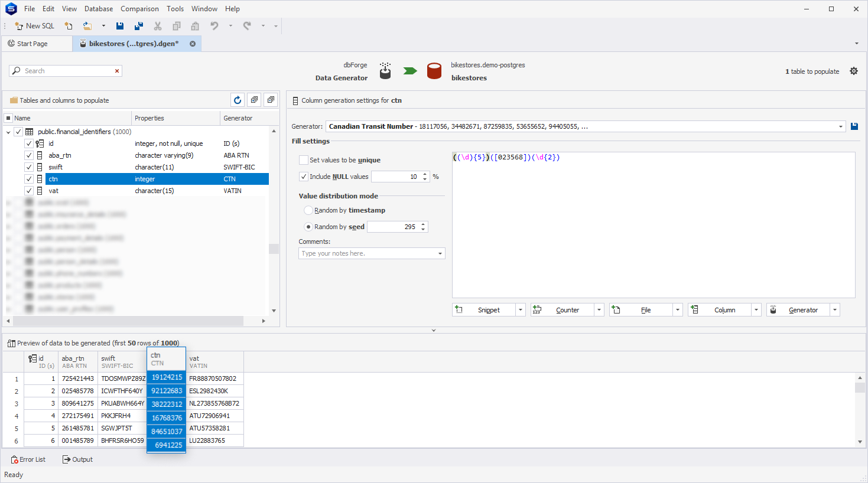
Task: Toggle the vat column checkbox
Action: tap(29, 191)
